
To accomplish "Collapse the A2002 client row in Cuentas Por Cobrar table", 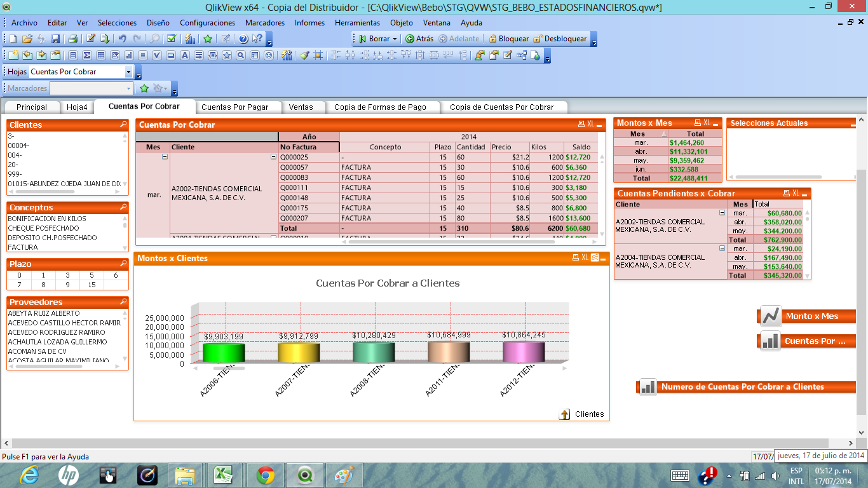I will coord(274,156).
